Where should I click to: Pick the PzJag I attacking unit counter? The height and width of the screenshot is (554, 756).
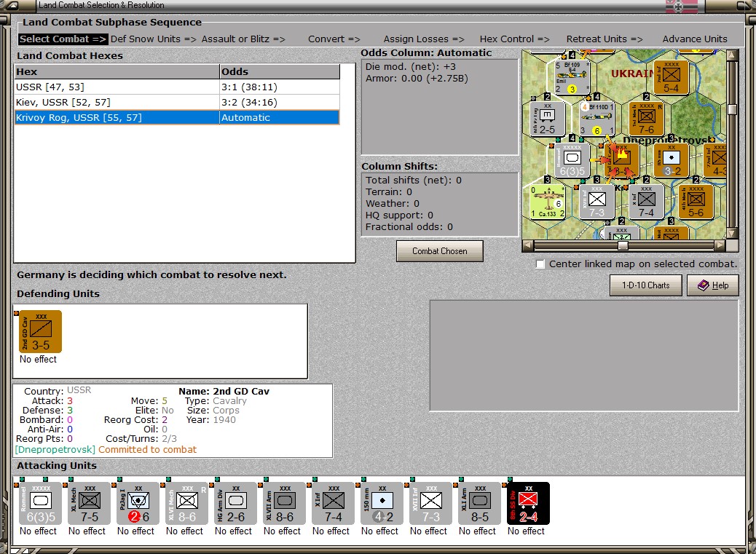click(138, 504)
